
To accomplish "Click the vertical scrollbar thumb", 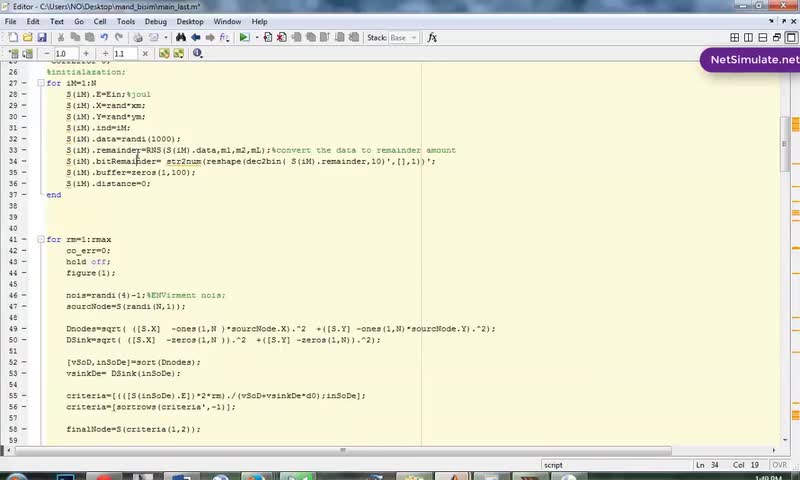I will coord(784,144).
